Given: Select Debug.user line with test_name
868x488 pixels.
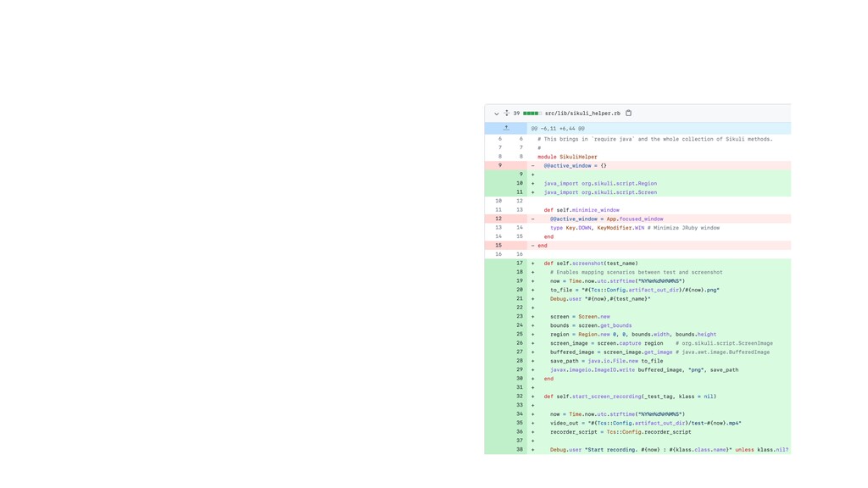Looking at the screenshot, I should point(600,299).
